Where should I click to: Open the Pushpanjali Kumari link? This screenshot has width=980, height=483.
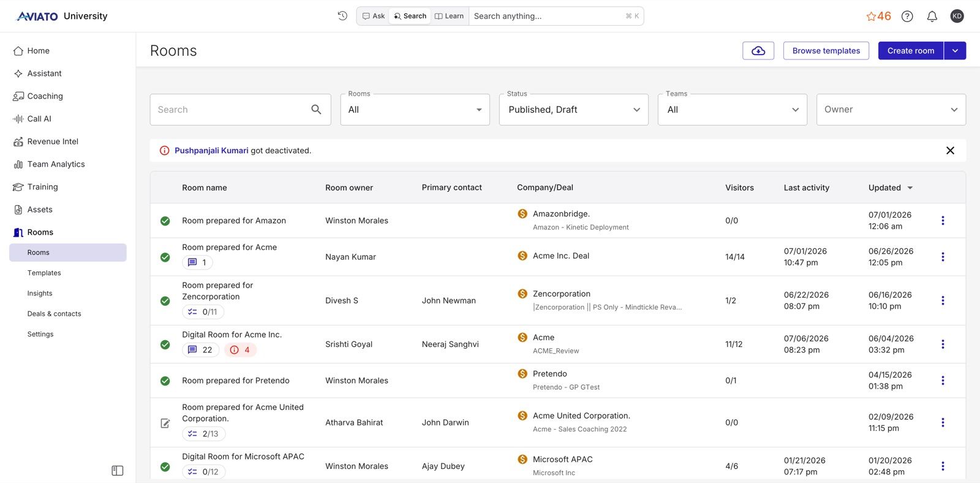pos(211,151)
